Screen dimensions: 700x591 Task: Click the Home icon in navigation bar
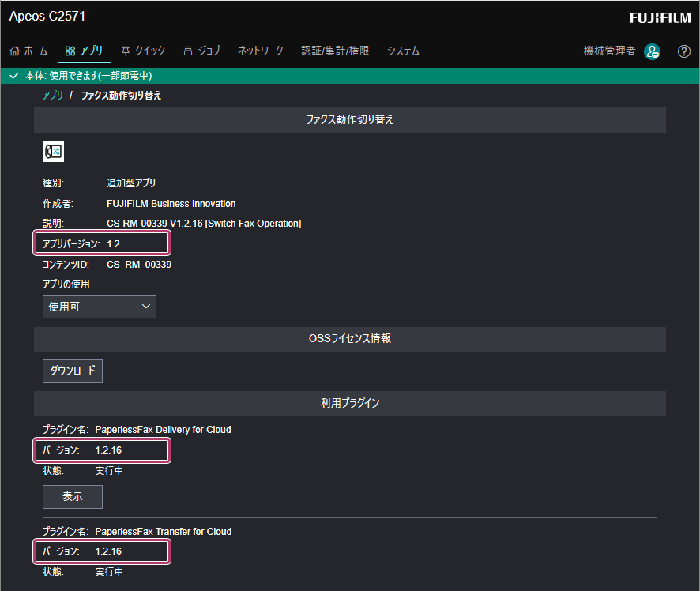(x=15, y=51)
